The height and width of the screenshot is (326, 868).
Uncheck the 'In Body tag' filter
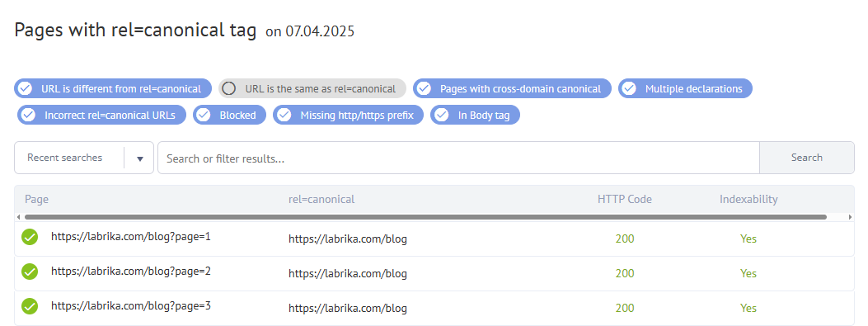tap(475, 116)
